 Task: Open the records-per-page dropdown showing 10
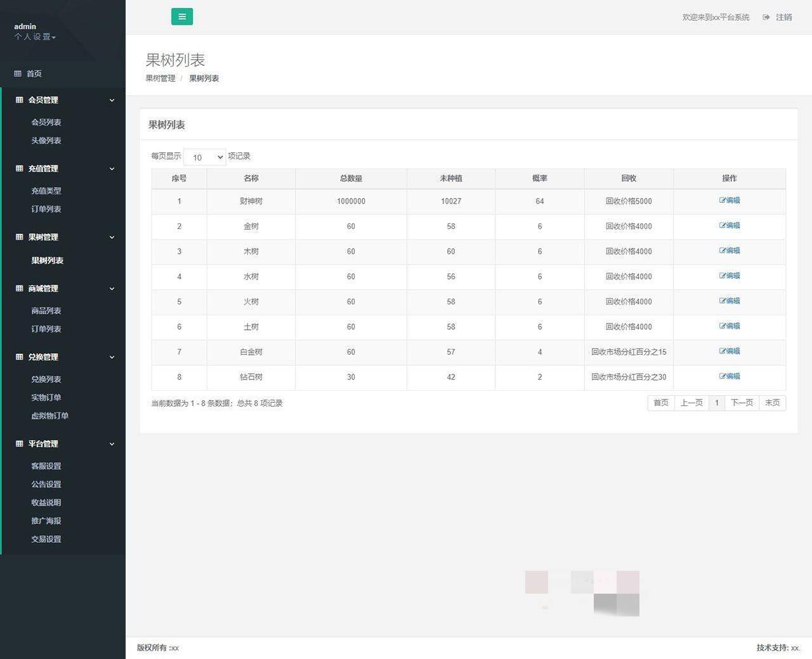tap(204, 157)
